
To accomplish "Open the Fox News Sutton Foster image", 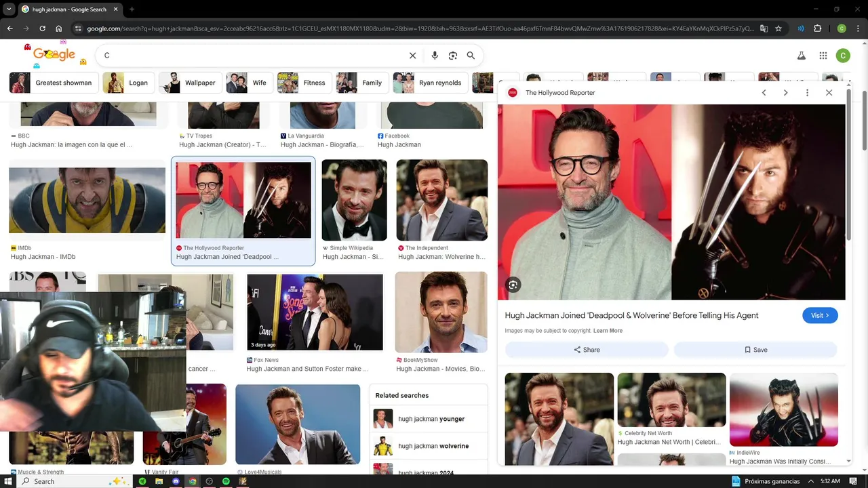I will pos(315,312).
